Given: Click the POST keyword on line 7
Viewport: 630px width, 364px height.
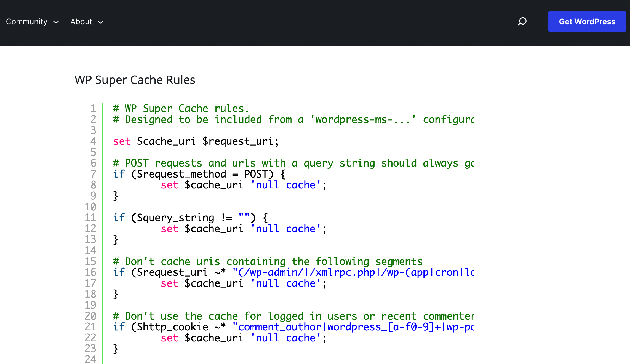Looking at the screenshot, I should (257, 174).
